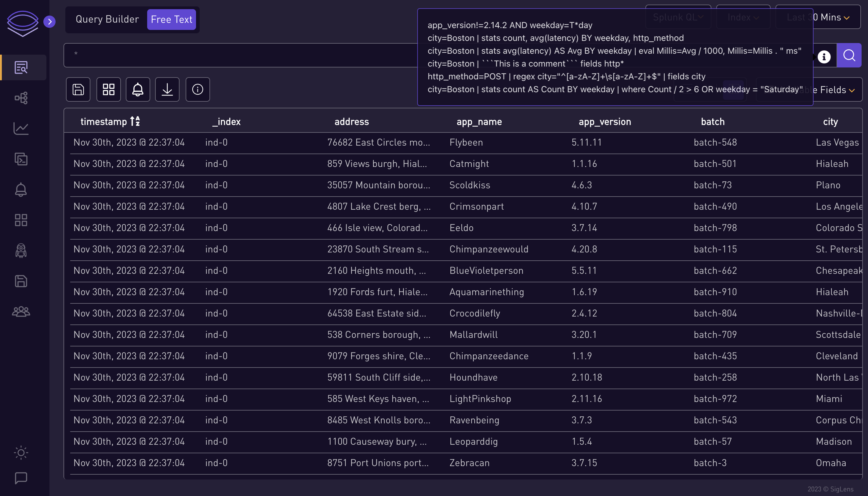868x496 pixels.
Task: Click the batch-543 cell
Action: point(715,420)
